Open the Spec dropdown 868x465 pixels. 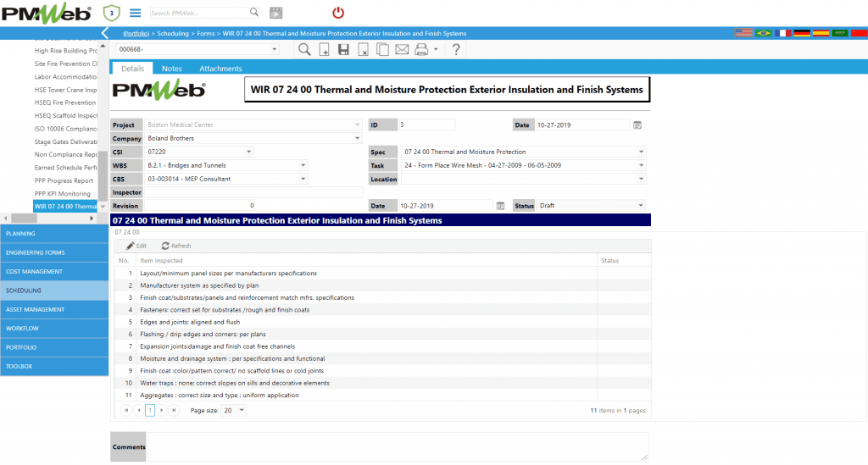pyautogui.click(x=641, y=152)
